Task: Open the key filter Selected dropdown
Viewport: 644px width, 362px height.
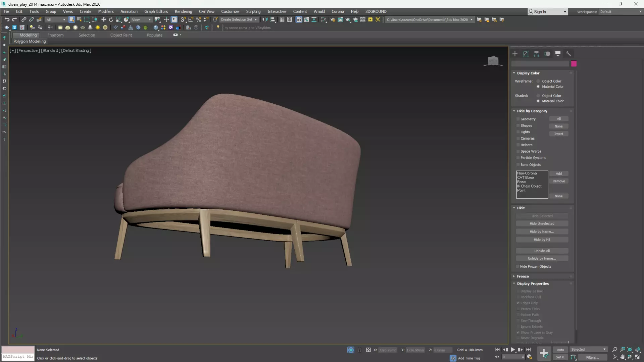Action: point(589,350)
